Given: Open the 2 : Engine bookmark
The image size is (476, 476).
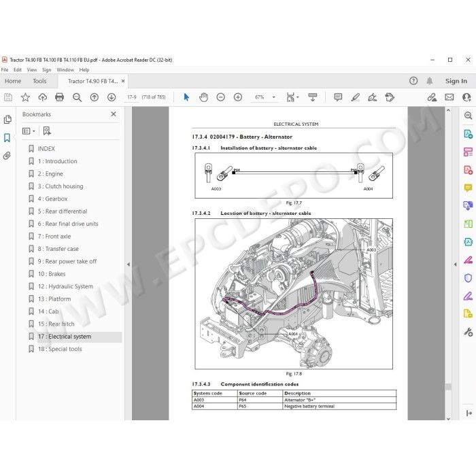Looking at the screenshot, I should (x=50, y=173).
